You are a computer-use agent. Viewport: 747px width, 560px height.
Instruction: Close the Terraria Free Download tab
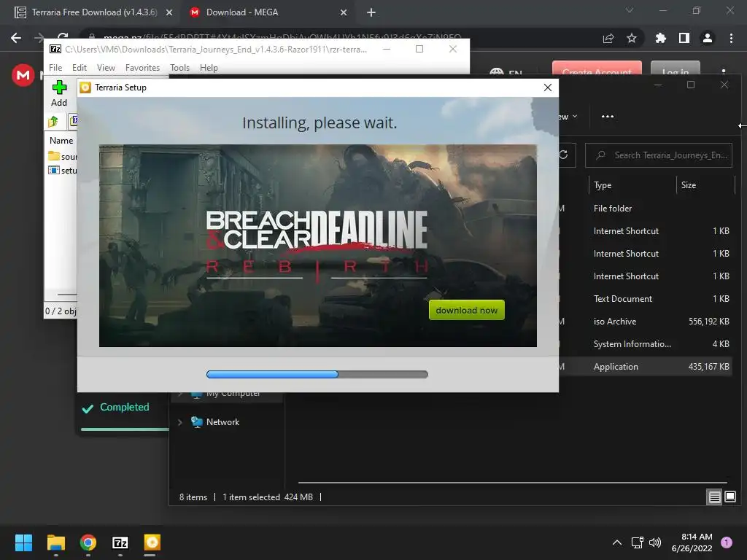(x=169, y=13)
